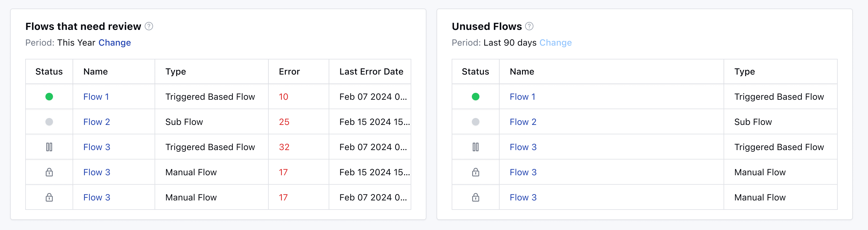Image resolution: width=868 pixels, height=230 pixels.
Task: Click Status column header in Unused Flows
Action: point(475,72)
